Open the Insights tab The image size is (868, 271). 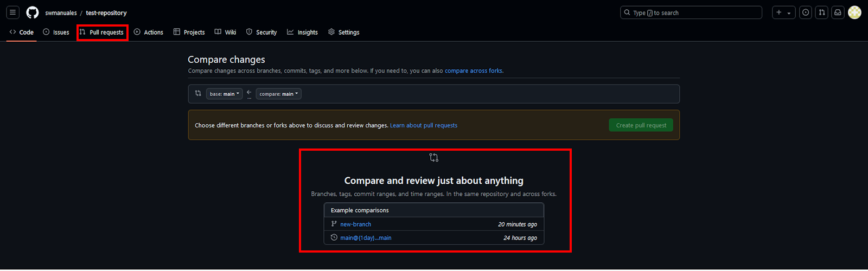pyautogui.click(x=303, y=33)
